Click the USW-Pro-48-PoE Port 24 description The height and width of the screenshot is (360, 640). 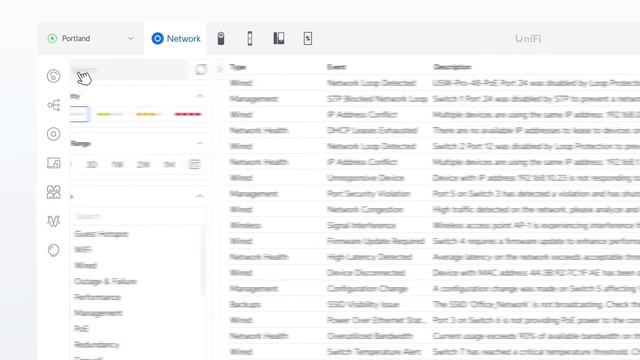click(536, 83)
